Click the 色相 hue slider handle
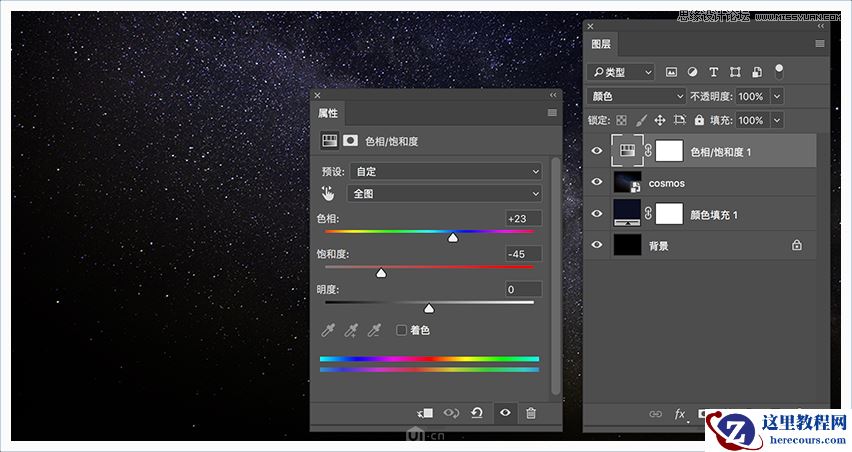 pos(453,237)
